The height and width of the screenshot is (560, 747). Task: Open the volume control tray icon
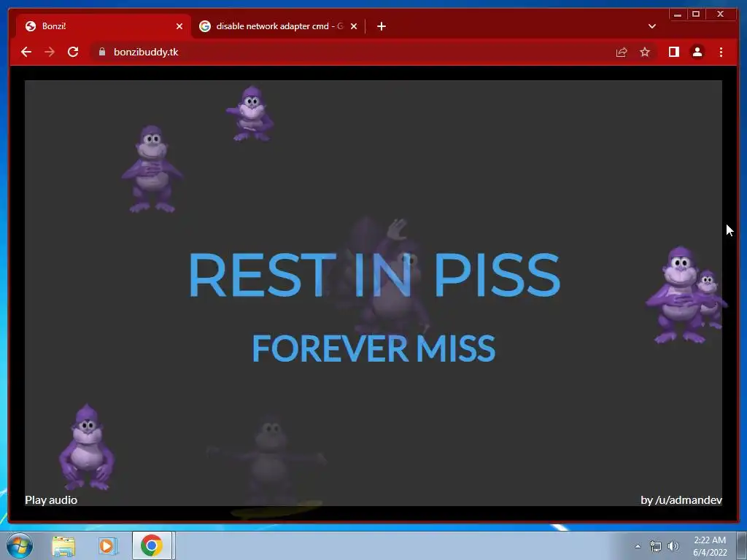pyautogui.click(x=673, y=547)
